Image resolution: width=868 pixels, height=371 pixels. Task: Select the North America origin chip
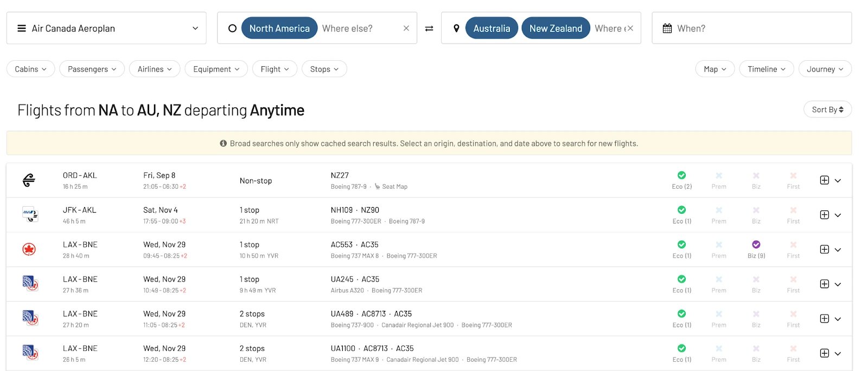279,28
